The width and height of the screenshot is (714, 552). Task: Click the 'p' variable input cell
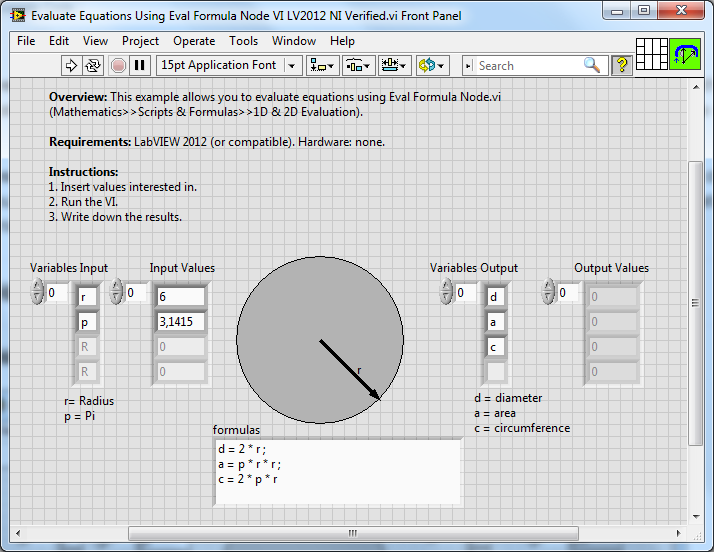(x=87, y=322)
